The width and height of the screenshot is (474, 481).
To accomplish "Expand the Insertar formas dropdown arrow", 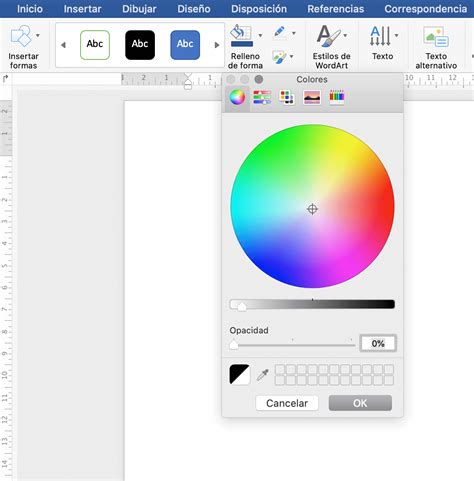I will point(38,35).
